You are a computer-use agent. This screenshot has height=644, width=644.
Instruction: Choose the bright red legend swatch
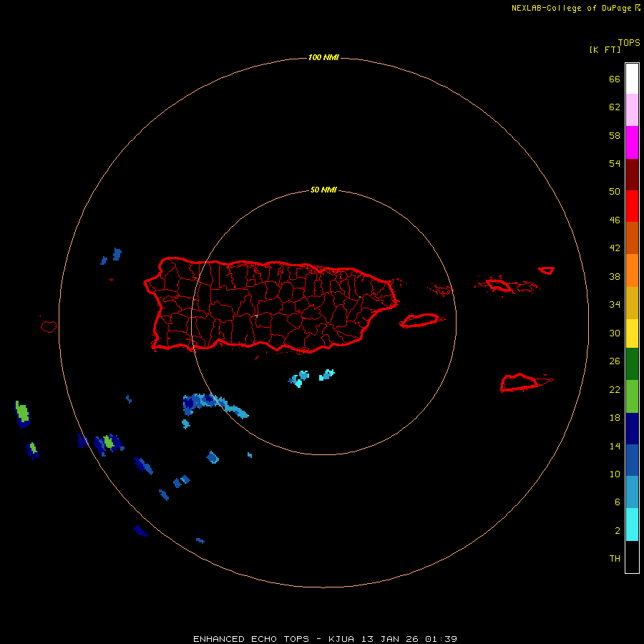pos(632,206)
